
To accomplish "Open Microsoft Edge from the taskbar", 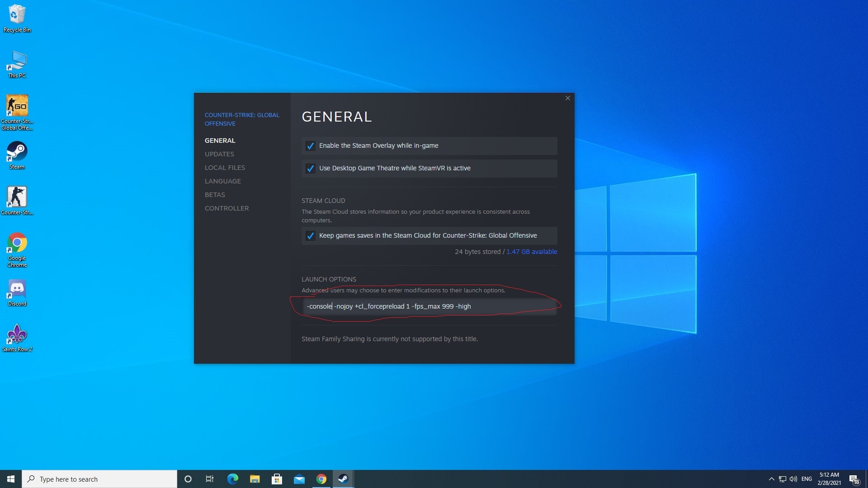I will click(232, 479).
